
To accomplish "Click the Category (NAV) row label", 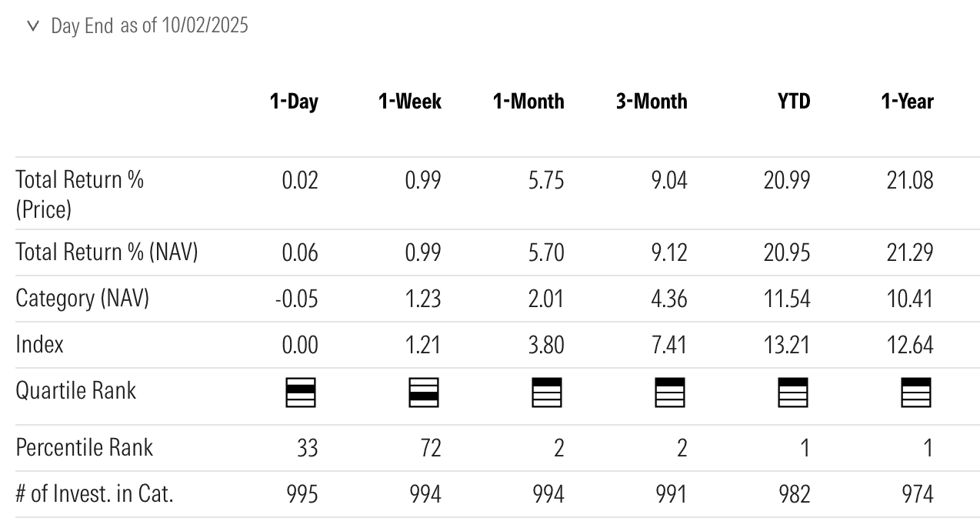I will [x=82, y=298].
